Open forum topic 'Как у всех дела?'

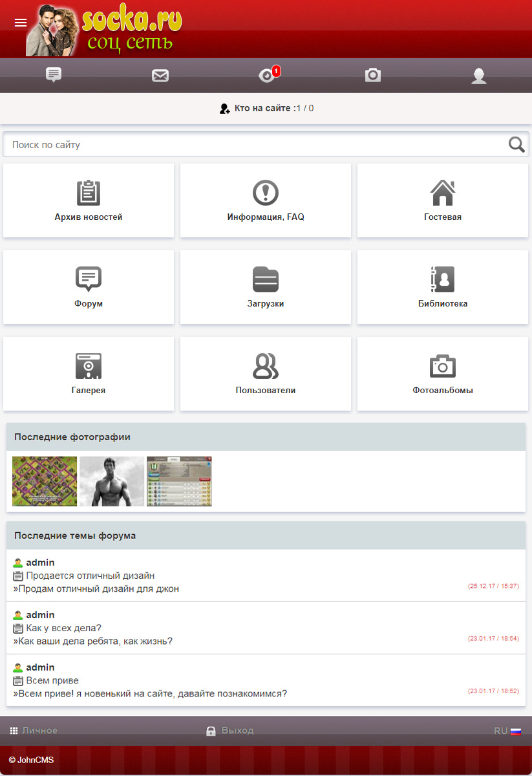(x=64, y=628)
